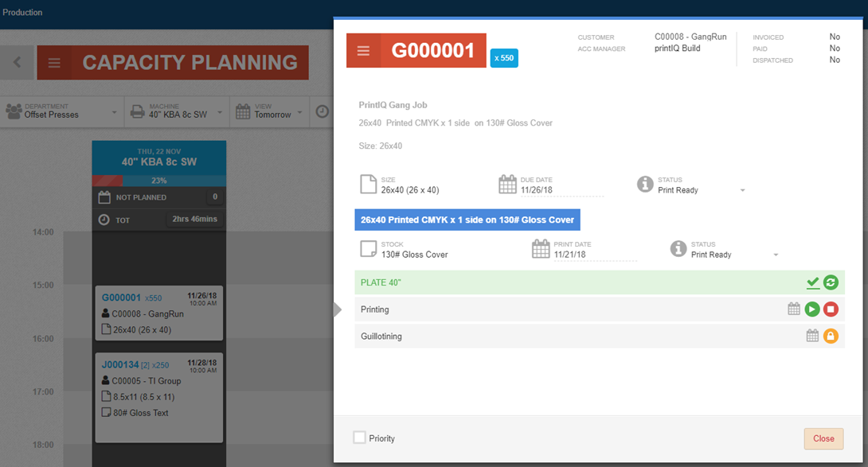The width and height of the screenshot is (868, 467).
Task: Click the Not Planned calendar icon
Action: [x=104, y=197]
